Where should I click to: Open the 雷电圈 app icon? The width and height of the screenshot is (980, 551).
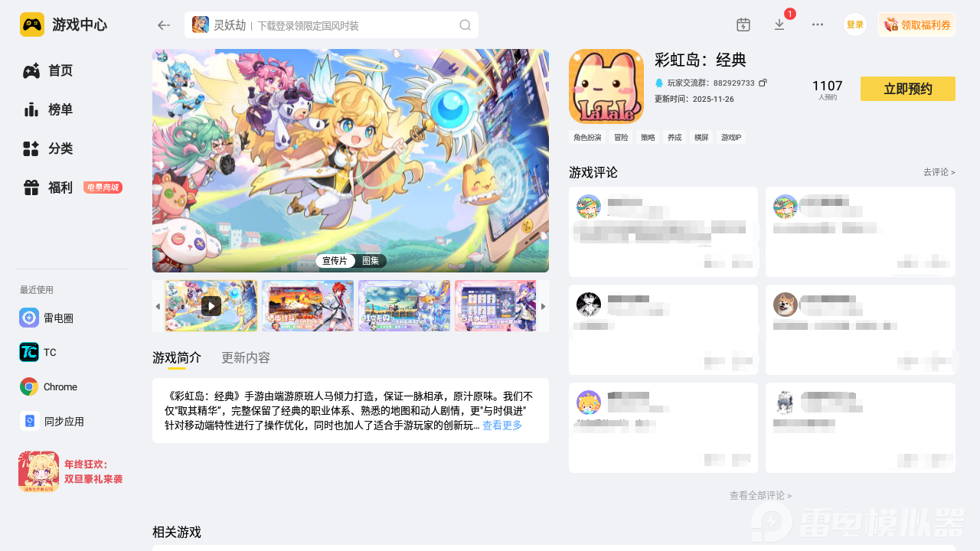pyautogui.click(x=29, y=318)
